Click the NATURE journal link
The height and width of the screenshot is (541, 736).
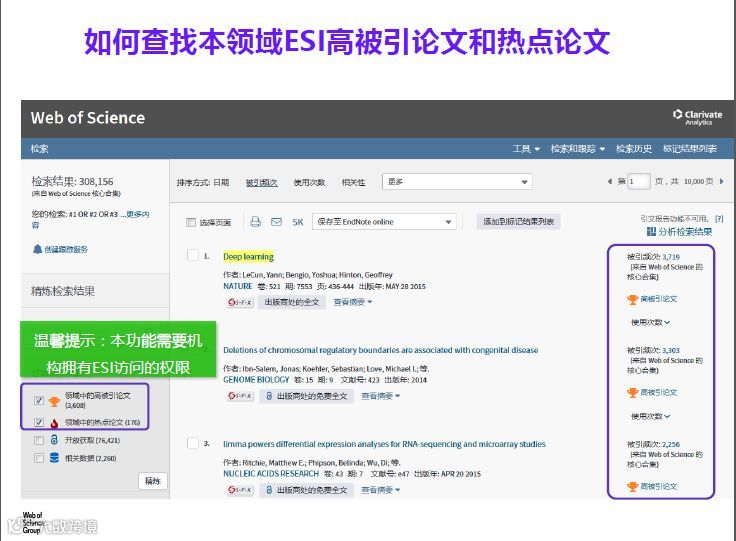[238, 286]
